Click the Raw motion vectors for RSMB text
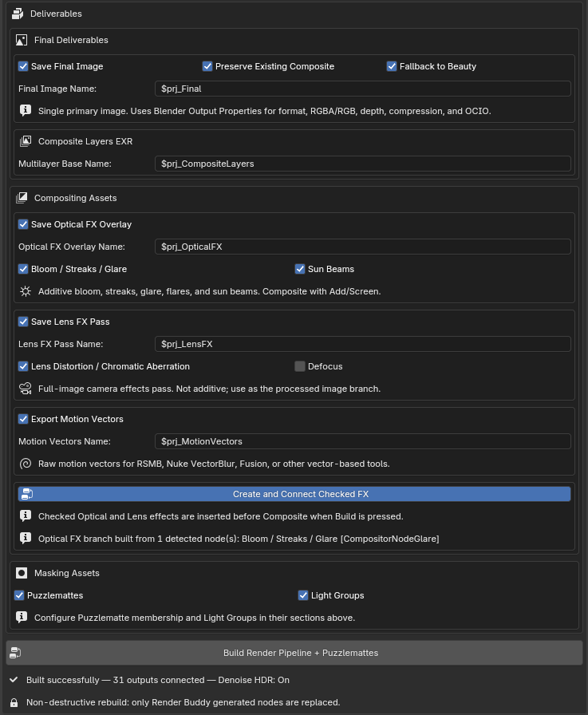Image resolution: width=588 pixels, height=715 pixels. click(x=214, y=464)
